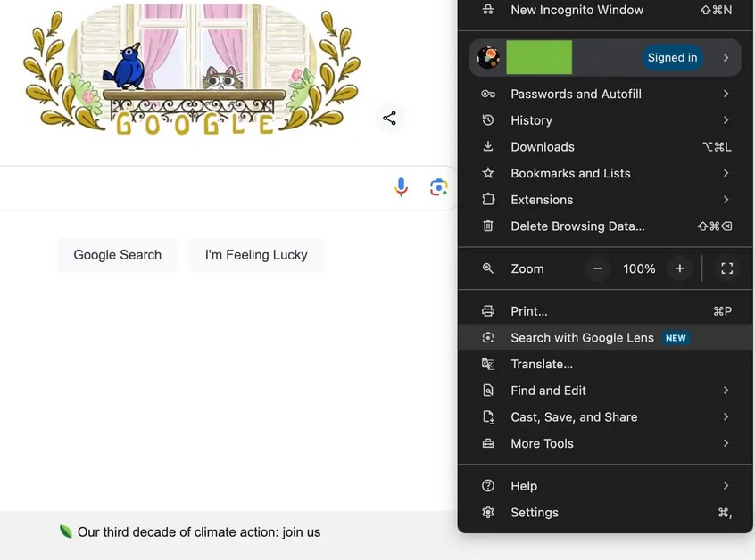The height and width of the screenshot is (560, 755).
Task: Click the profile avatar picture
Action: pos(488,58)
